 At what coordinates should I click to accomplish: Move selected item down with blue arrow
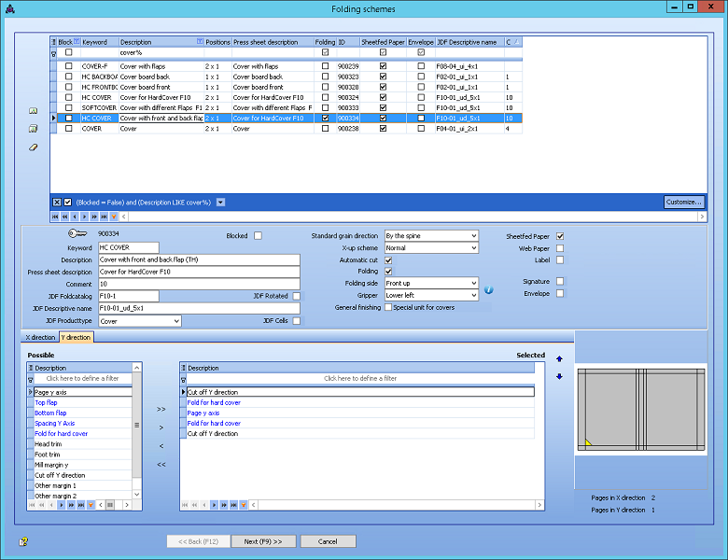click(x=559, y=376)
